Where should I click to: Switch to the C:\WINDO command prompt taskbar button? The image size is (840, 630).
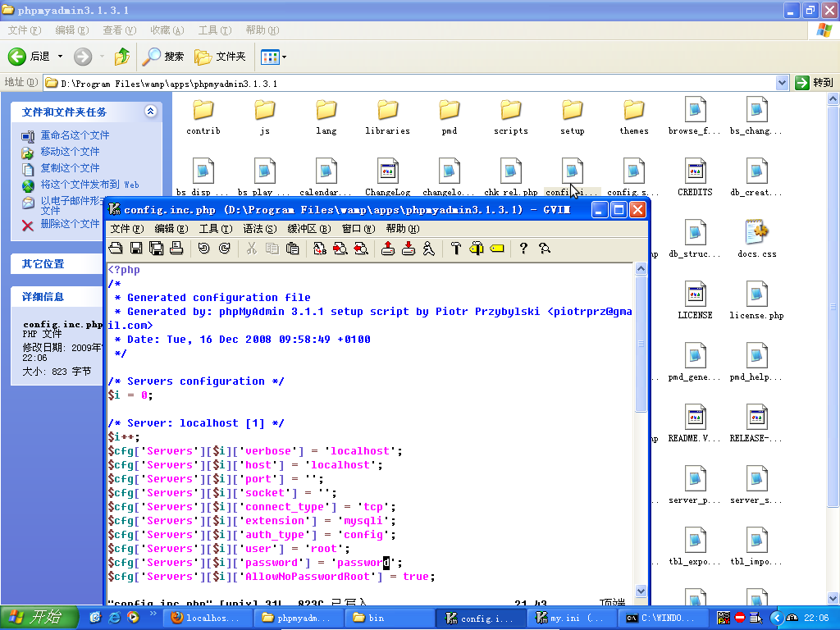tap(662, 618)
